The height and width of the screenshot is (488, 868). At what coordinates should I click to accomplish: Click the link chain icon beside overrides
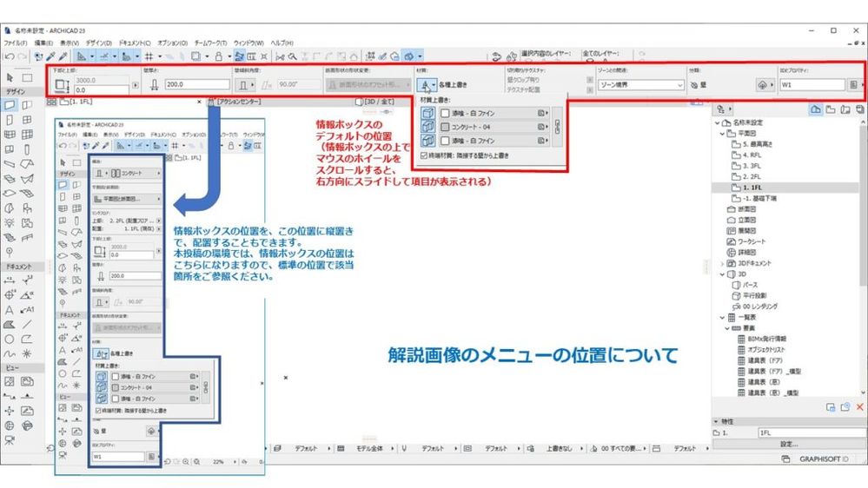pos(557,127)
